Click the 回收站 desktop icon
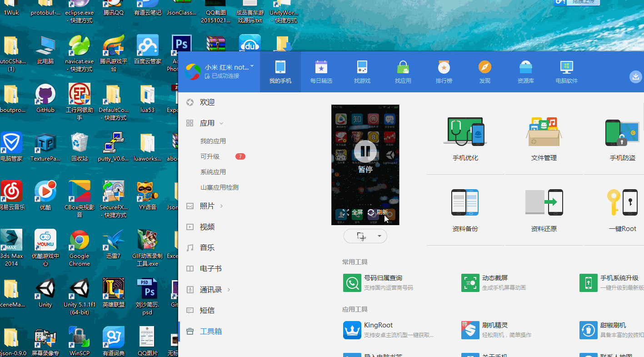The width and height of the screenshot is (644, 357). (x=80, y=147)
